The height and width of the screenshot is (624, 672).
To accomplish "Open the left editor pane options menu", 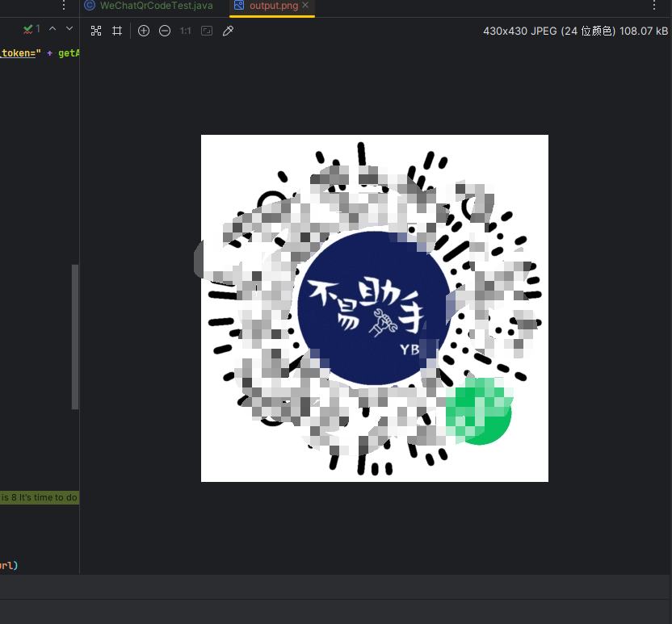I will click(x=65, y=6).
